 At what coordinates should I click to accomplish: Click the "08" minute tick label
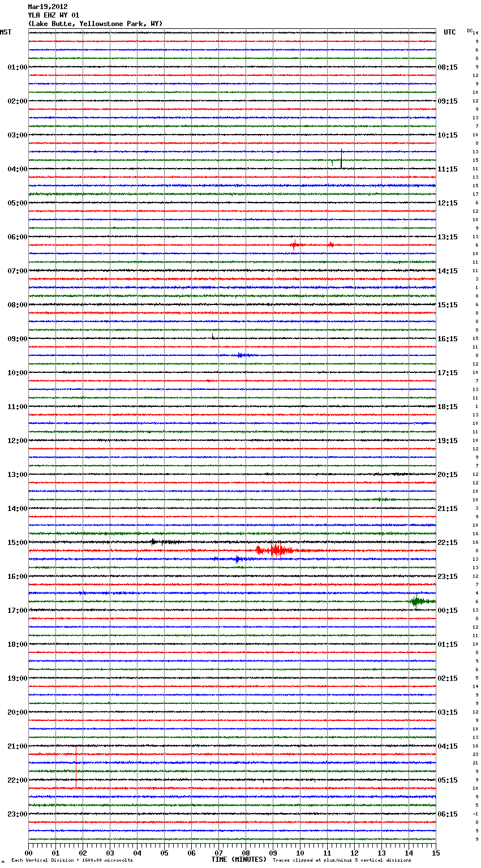point(246,853)
